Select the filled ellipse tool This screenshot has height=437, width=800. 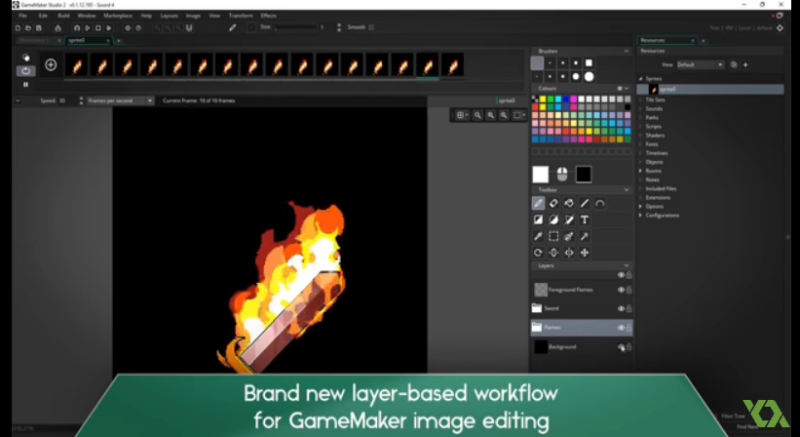pyautogui.click(x=554, y=220)
